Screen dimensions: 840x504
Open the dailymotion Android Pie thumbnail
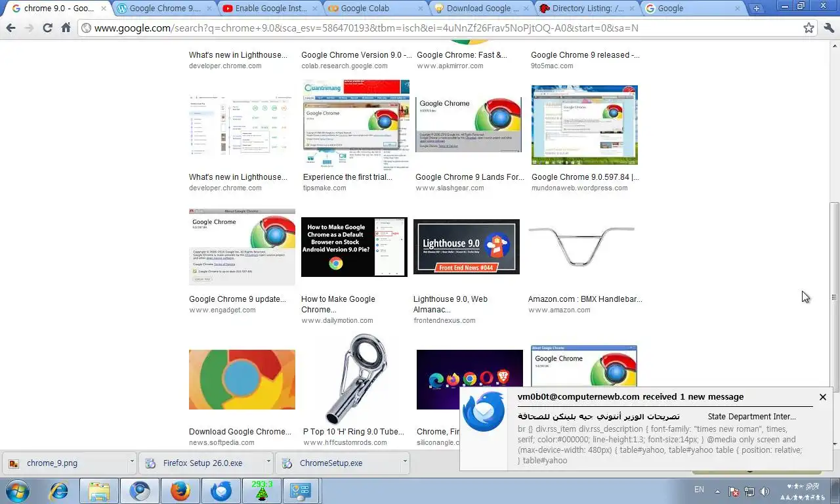(x=354, y=247)
